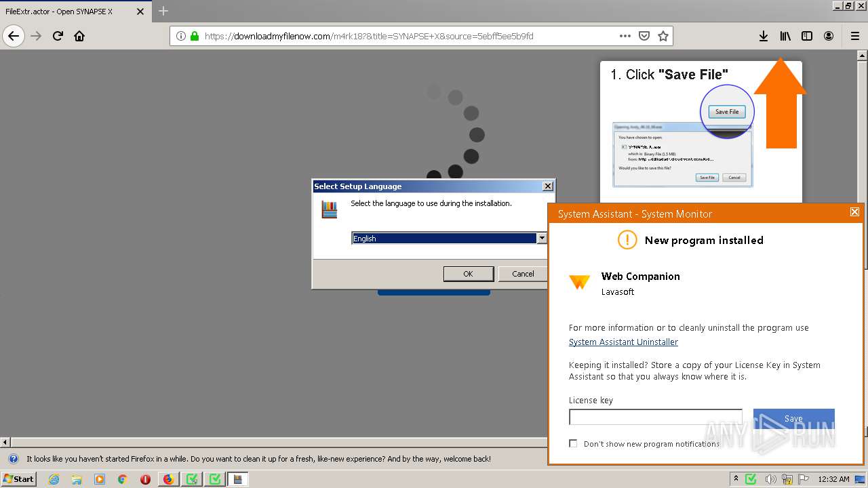Screen dimensions: 868x488
Task: Launch Internet Explorer from taskbar
Action: [54, 479]
